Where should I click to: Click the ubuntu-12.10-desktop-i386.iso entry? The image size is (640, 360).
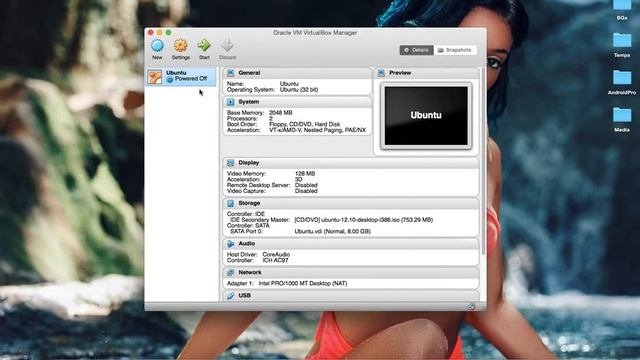[x=363, y=220]
